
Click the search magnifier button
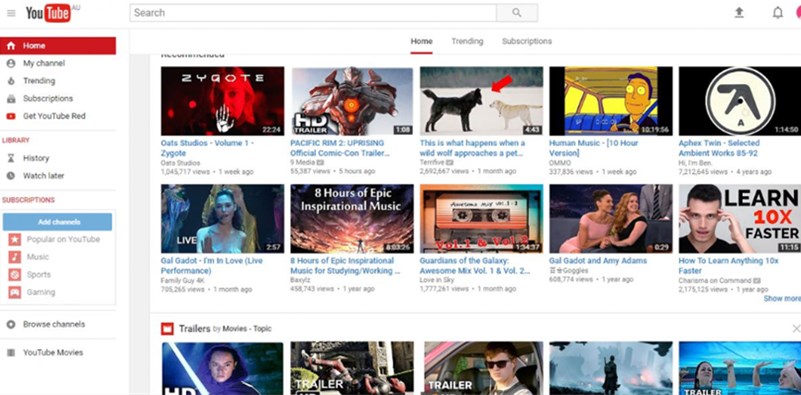pos(517,13)
